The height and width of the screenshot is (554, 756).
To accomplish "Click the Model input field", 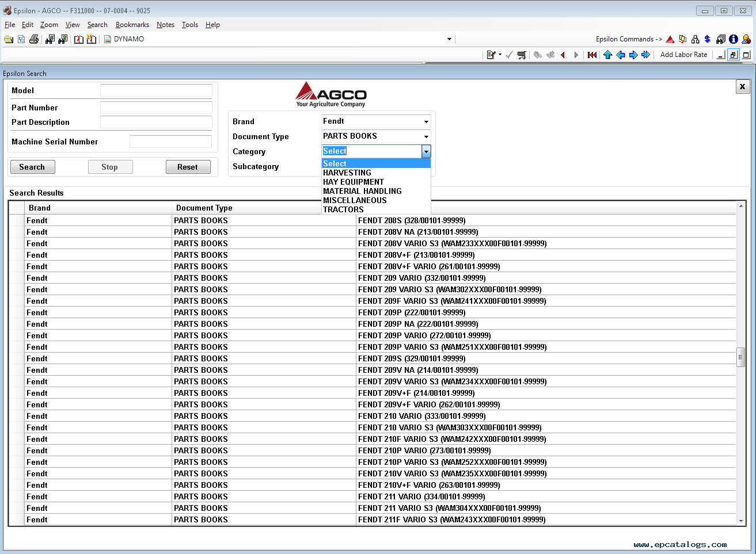I will [x=156, y=90].
